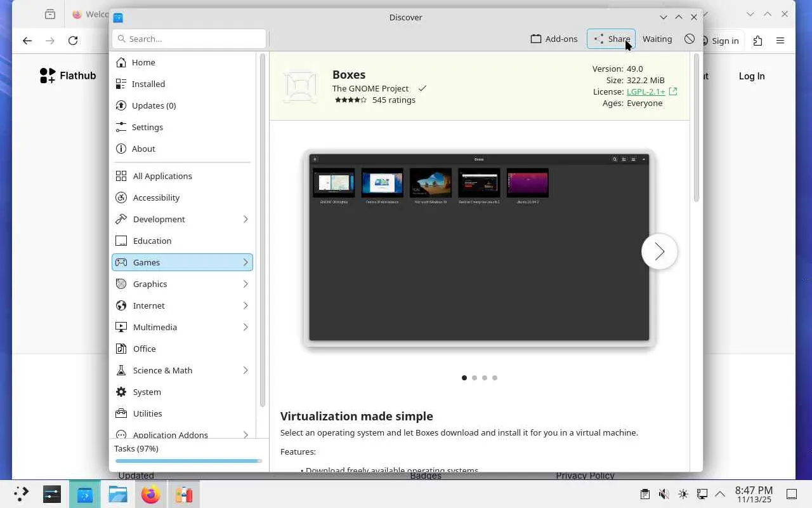
Task: Select the Office category
Action: 183,349
